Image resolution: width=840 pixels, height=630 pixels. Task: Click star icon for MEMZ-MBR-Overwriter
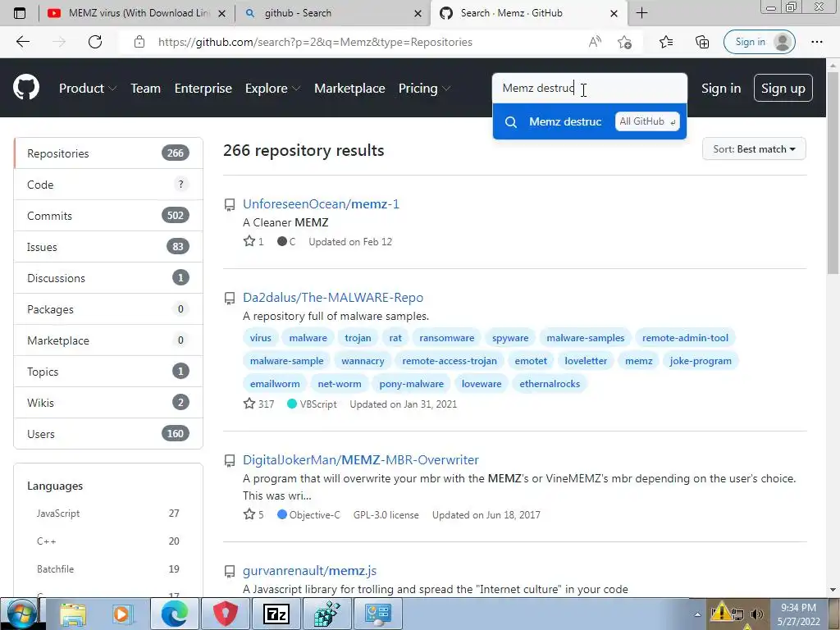coord(249,514)
